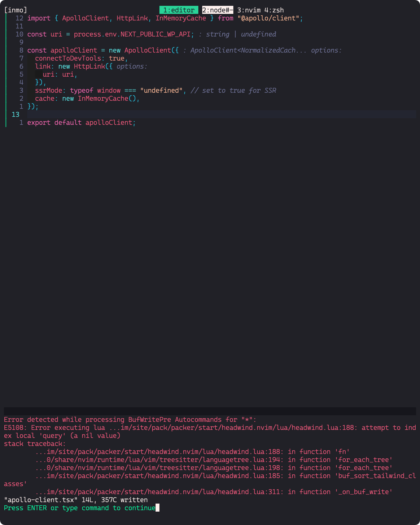Switch to the 4:zsh tmux window
Image resolution: width=420 pixels, height=525 pixels.
274,10
